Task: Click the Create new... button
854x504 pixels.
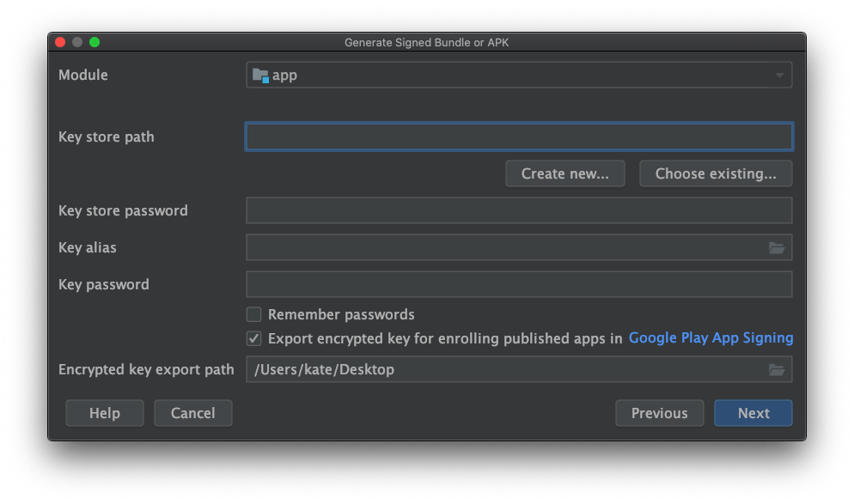Action: pyautogui.click(x=564, y=173)
